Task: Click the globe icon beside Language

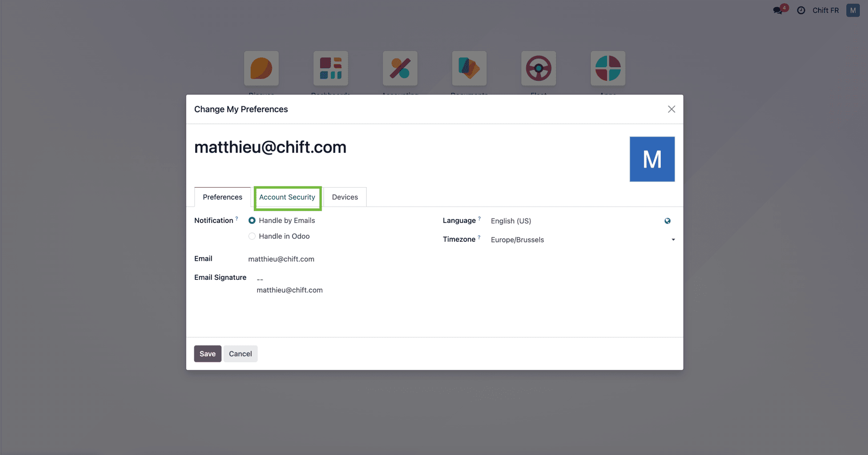Action: 667,221
